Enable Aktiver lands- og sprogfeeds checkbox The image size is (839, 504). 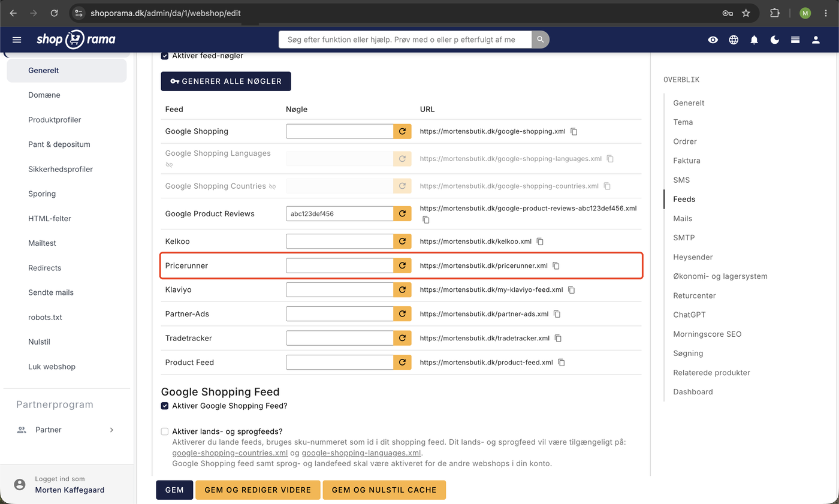[x=165, y=431]
